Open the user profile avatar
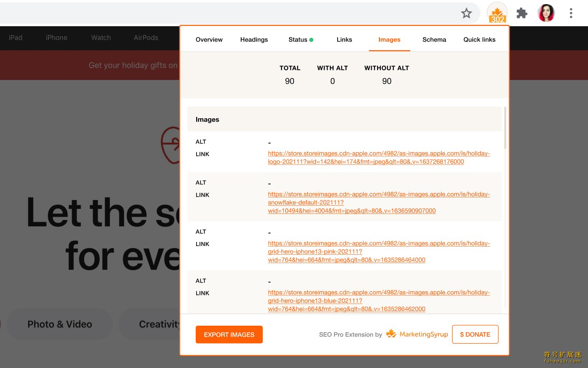 coord(546,13)
